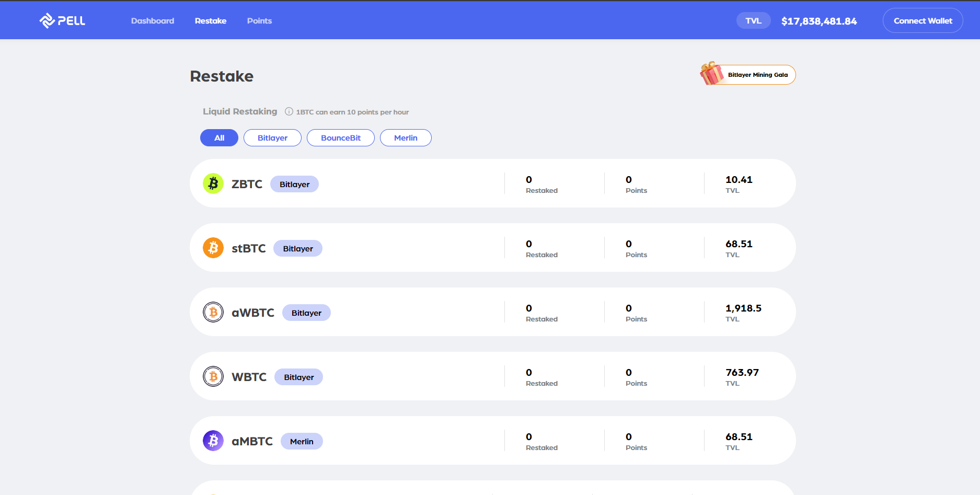Viewport: 980px width, 495px height.
Task: Click the total TVL value $17,838,481.84
Action: coord(819,21)
